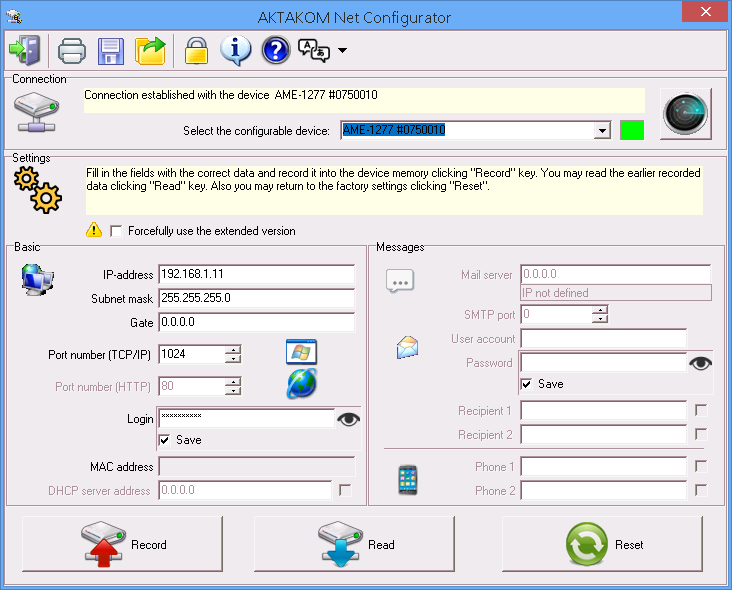
Task: Click the web browser globe icon
Action: (x=302, y=384)
